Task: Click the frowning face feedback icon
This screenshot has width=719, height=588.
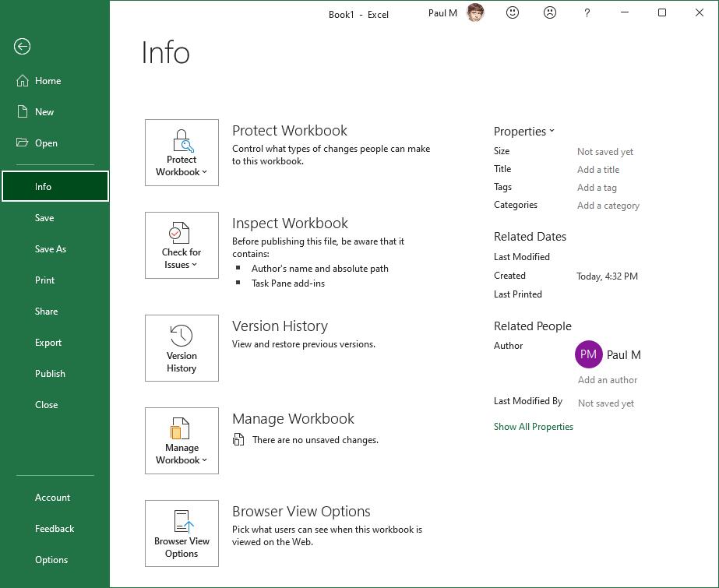Action: (550, 12)
